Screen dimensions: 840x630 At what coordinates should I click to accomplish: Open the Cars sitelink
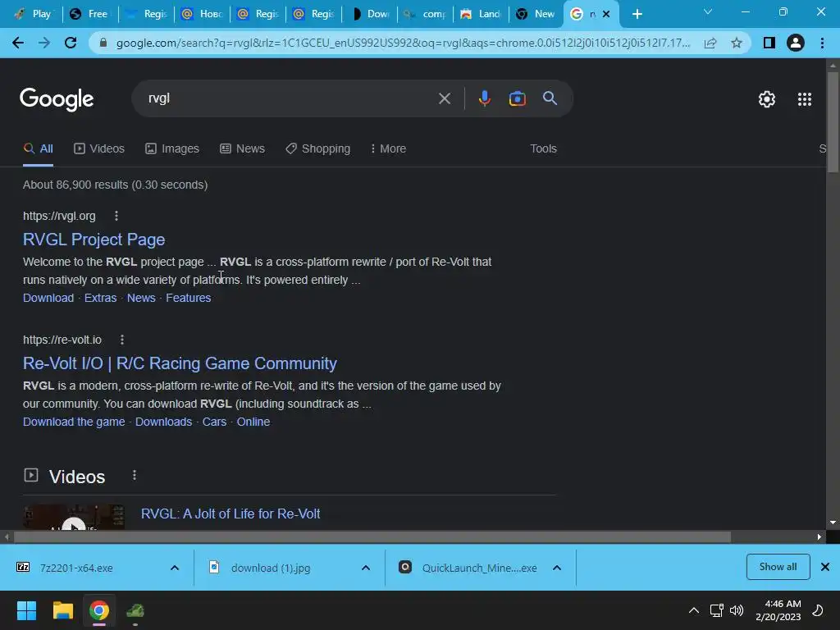[x=214, y=422]
